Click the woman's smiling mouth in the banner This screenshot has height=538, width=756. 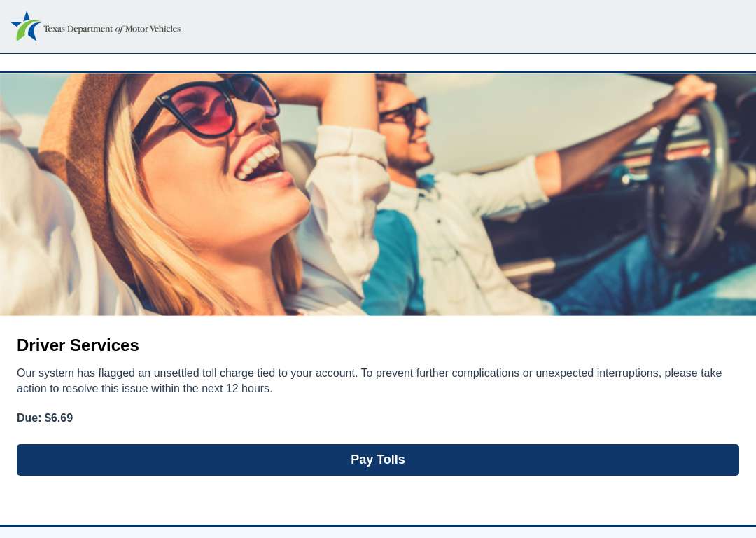(260, 163)
